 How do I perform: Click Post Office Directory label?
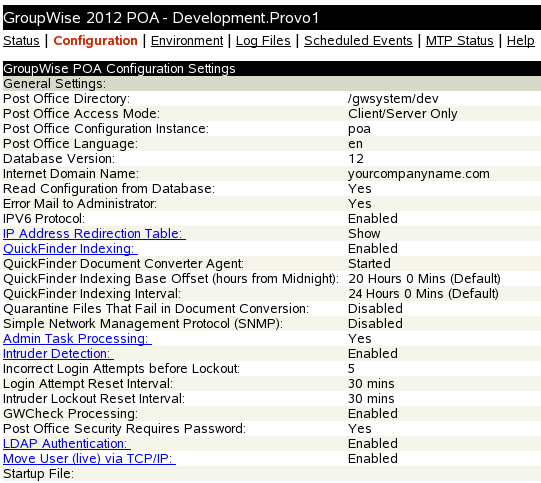click(x=67, y=99)
